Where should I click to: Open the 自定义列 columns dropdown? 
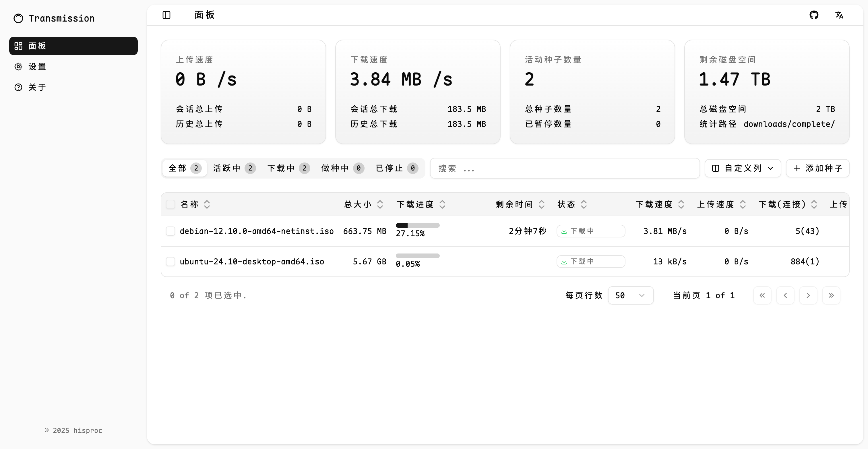point(743,168)
